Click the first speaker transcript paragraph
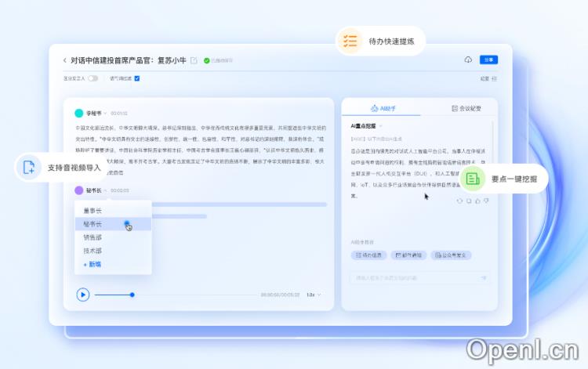This screenshot has height=369, width=588. tap(201, 150)
